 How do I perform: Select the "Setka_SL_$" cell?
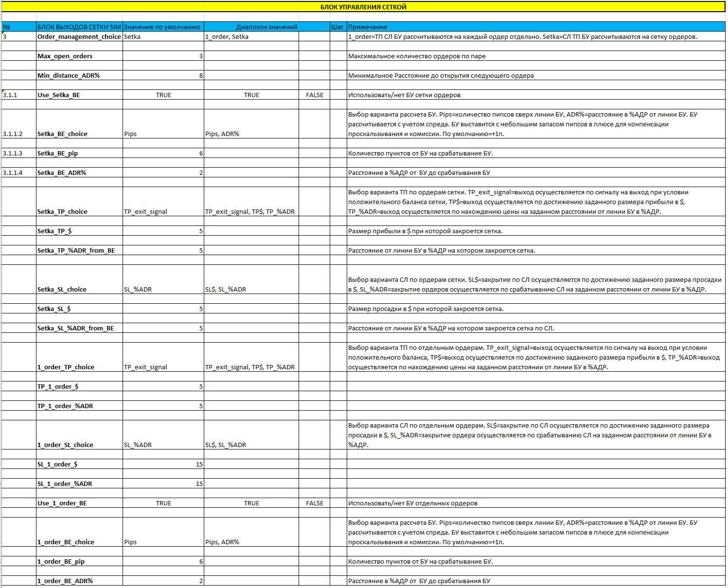(x=79, y=309)
